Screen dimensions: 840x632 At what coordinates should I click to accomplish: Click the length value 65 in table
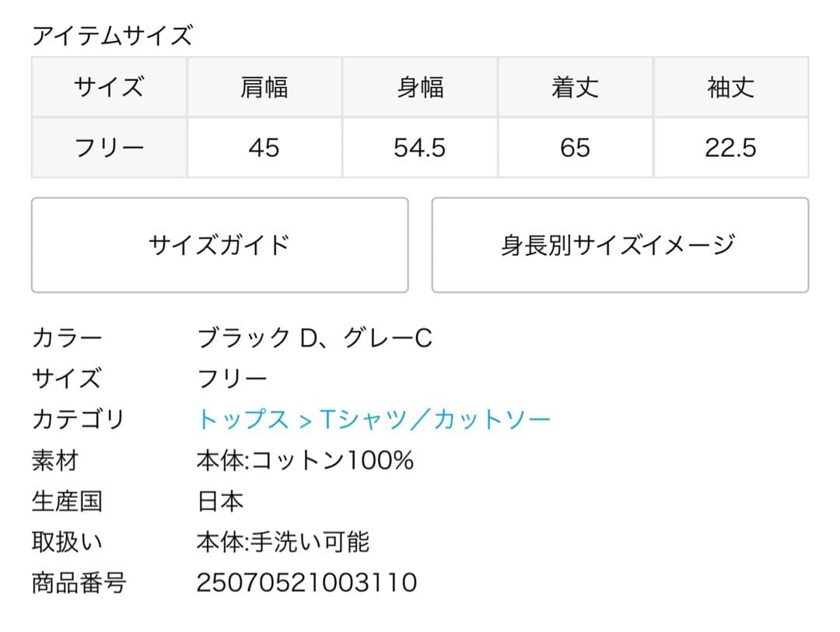(575, 148)
